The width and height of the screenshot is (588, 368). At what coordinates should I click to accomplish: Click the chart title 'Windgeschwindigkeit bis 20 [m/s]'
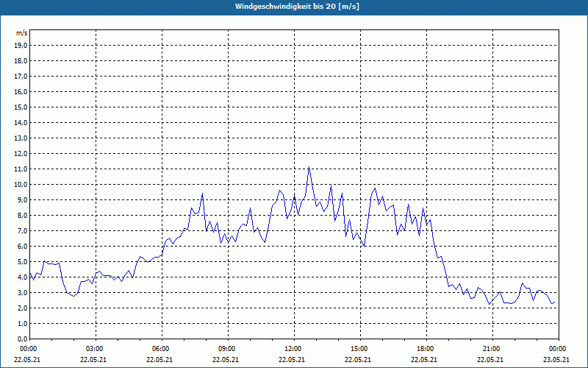(298, 7)
